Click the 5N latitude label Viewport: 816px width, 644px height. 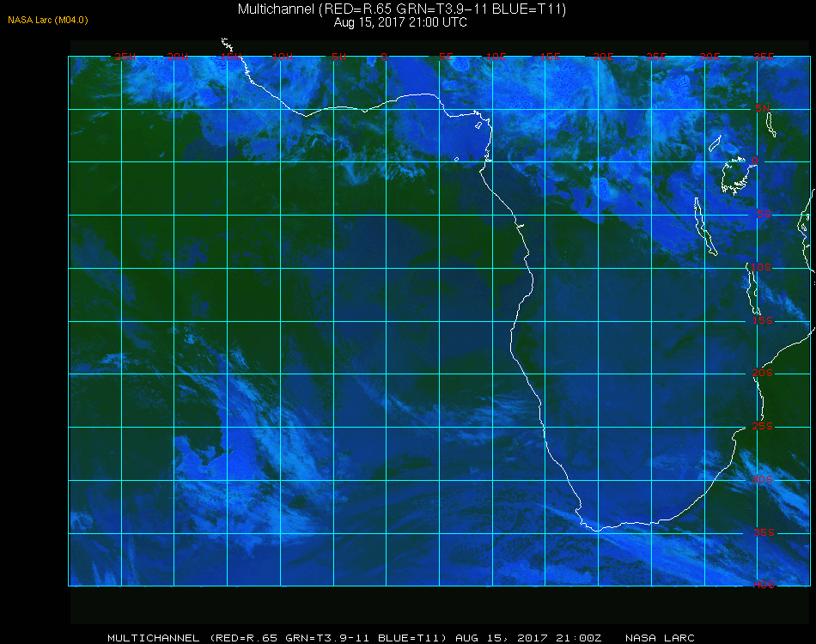click(763, 108)
